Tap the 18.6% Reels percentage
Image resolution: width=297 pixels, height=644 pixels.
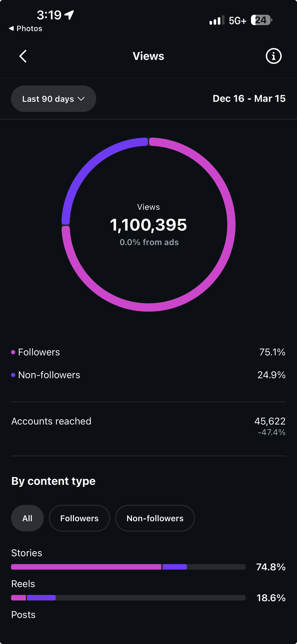pos(271,598)
